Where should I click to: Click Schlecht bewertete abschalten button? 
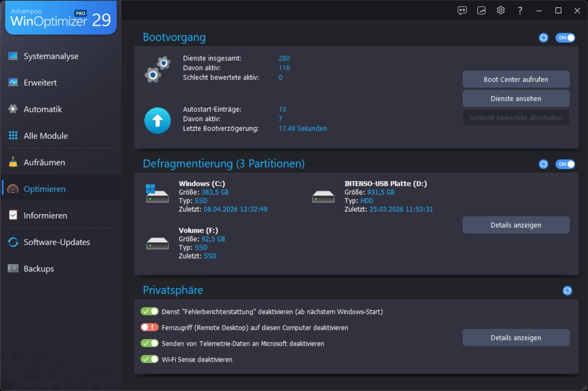(516, 118)
